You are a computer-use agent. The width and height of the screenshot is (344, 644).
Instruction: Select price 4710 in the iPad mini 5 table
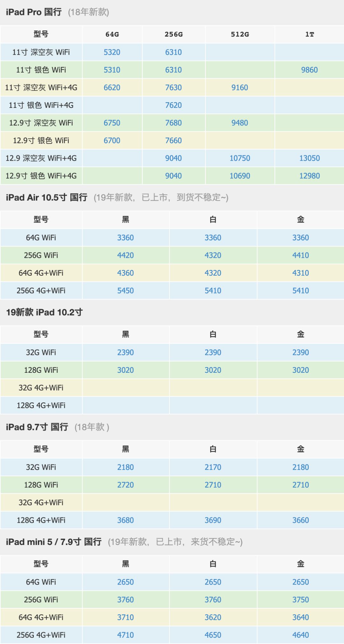click(x=125, y=635)
